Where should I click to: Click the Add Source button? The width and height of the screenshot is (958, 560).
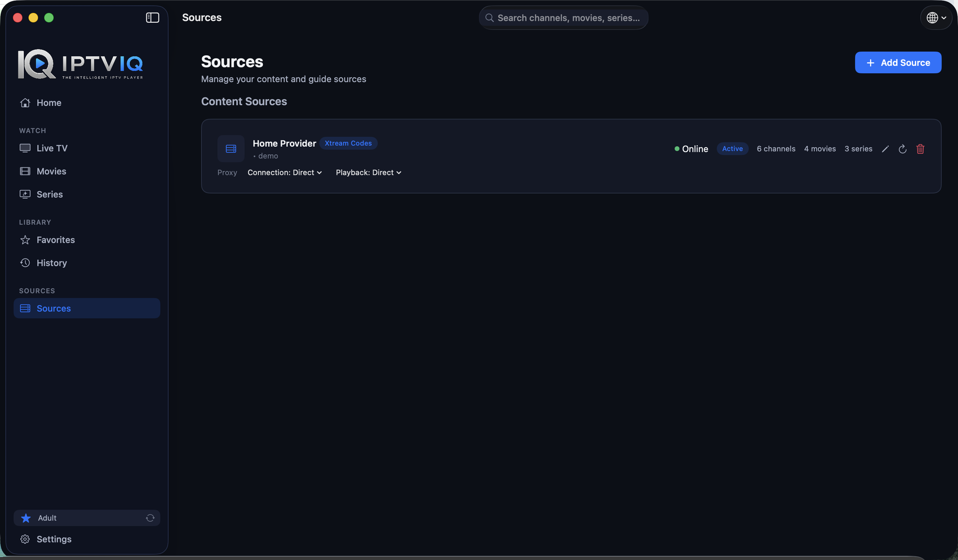898,63
